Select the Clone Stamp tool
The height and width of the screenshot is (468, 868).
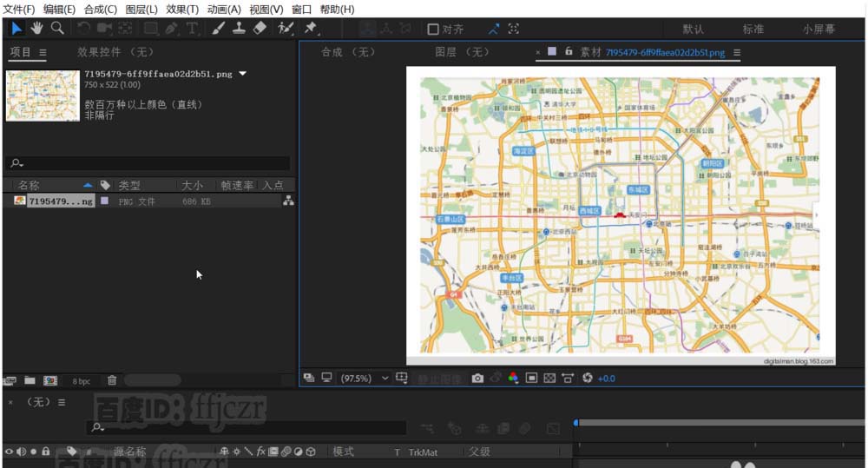(239, 29)
